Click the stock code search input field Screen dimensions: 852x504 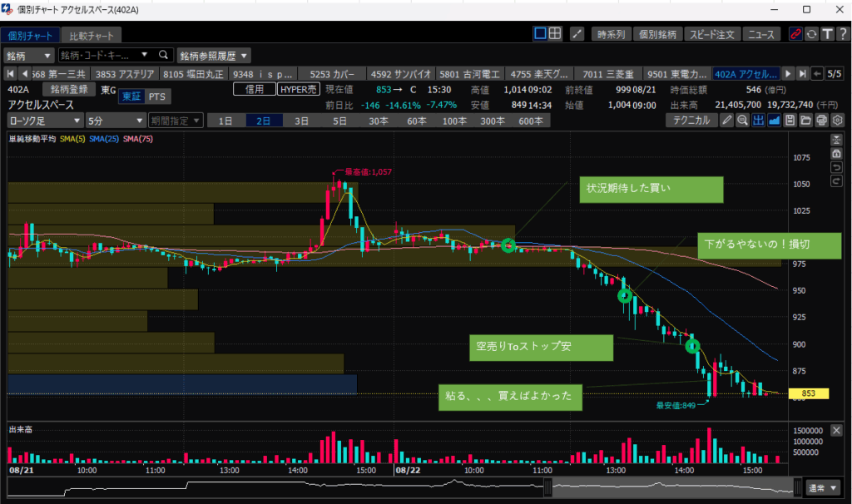98,56
